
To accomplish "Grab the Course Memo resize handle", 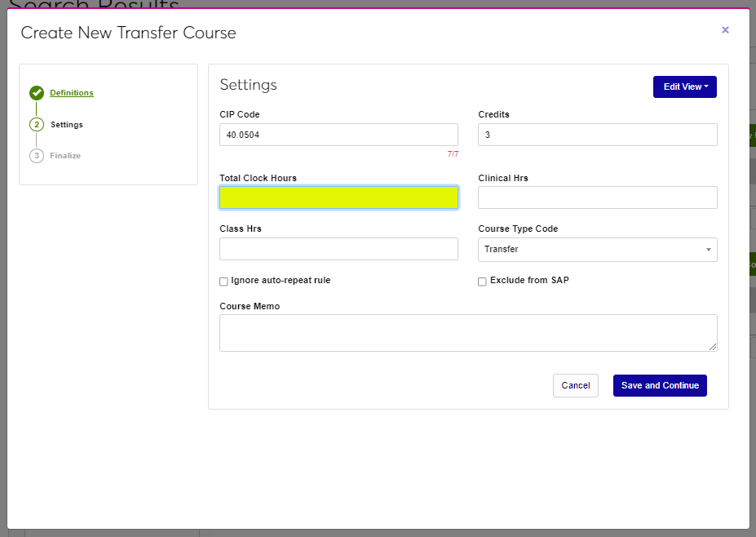I will (x=713, y=346).
